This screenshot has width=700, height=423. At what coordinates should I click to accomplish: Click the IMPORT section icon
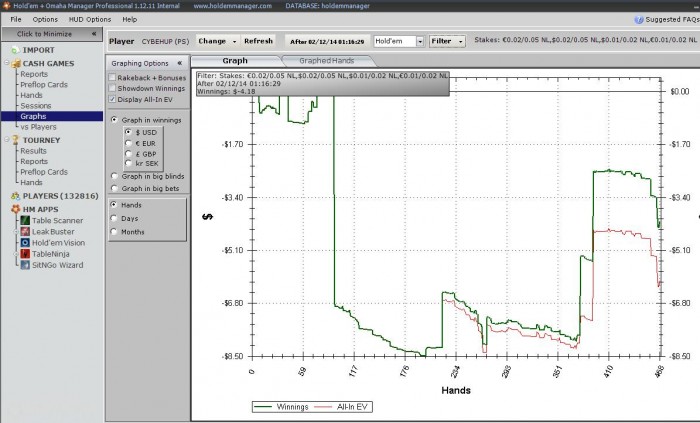point(16,50)
